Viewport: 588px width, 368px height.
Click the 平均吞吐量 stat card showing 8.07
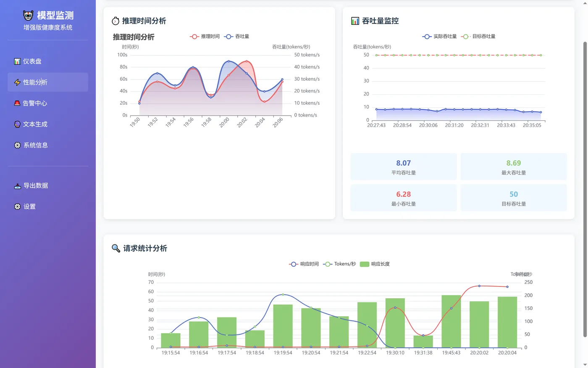[403, 166]
